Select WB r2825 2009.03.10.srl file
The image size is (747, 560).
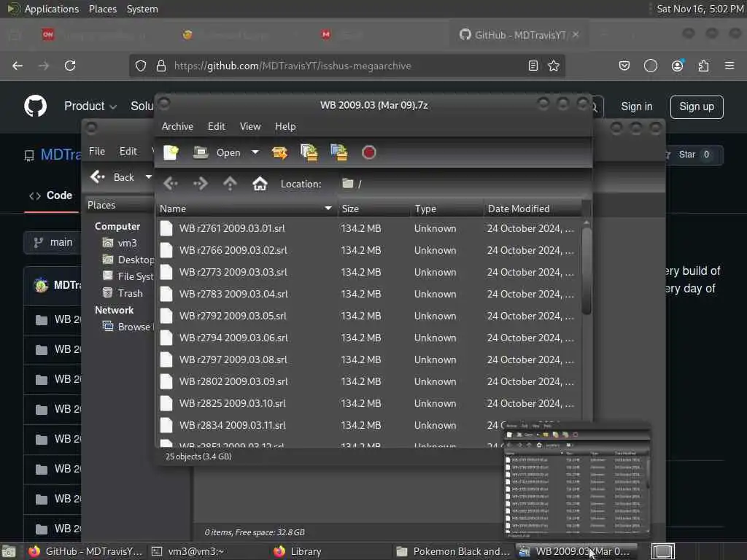click(368, 403)
